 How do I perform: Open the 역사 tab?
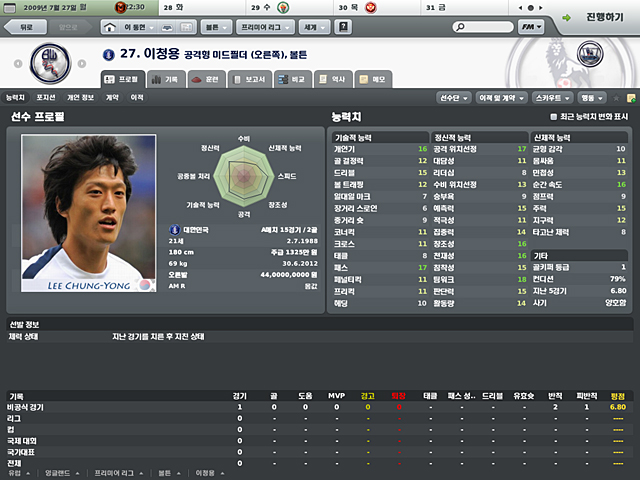333,79
